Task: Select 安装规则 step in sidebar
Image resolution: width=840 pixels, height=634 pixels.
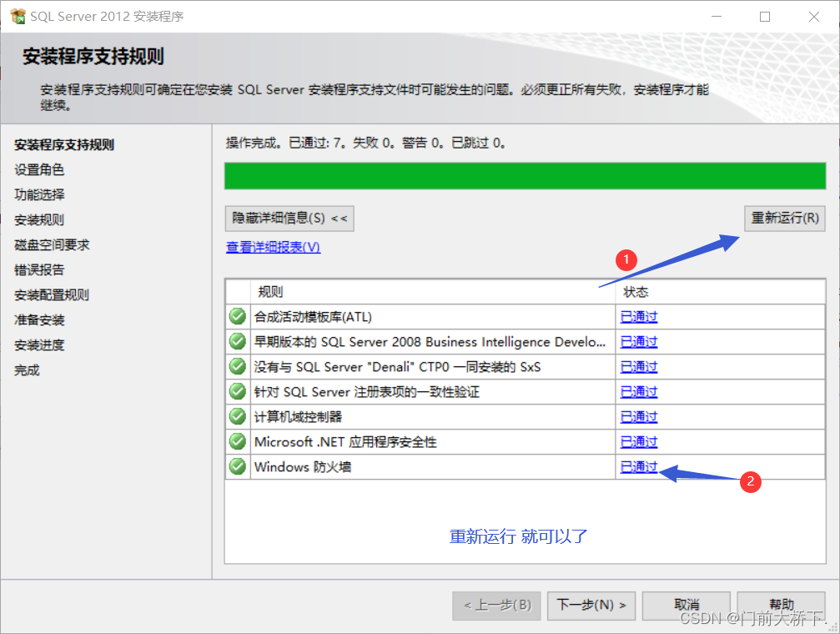Action: [x=39, y=219]
